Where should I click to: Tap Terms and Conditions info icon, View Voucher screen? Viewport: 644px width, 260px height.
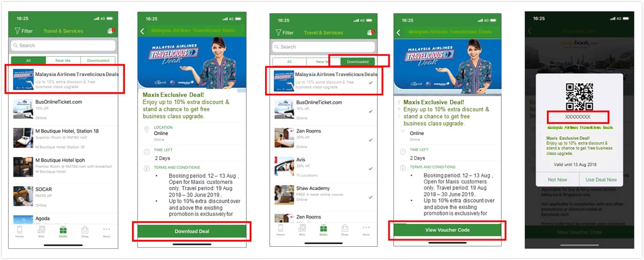(x=402, y=168)
